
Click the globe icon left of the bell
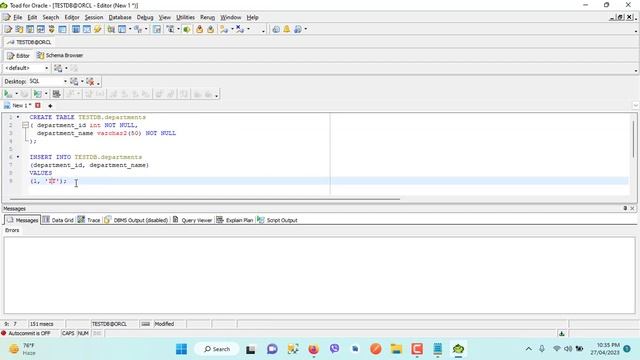pyautogui.click(x=276, y=29)
